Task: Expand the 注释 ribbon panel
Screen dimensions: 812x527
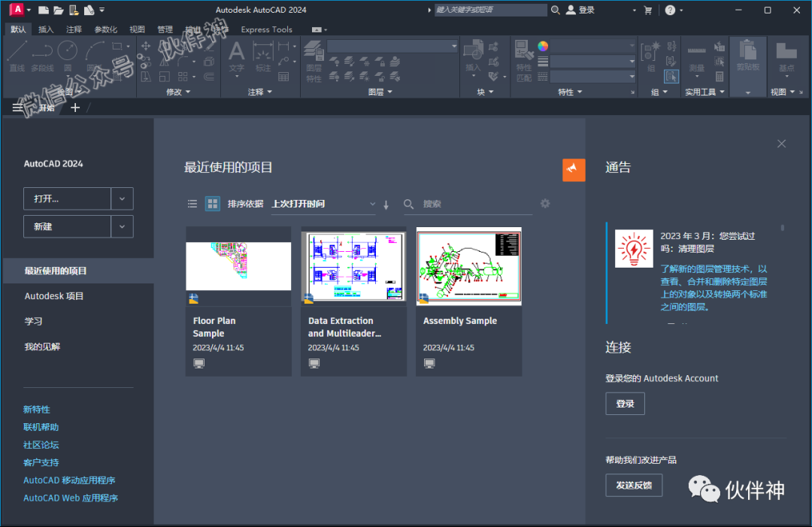Action: point(260,92)
